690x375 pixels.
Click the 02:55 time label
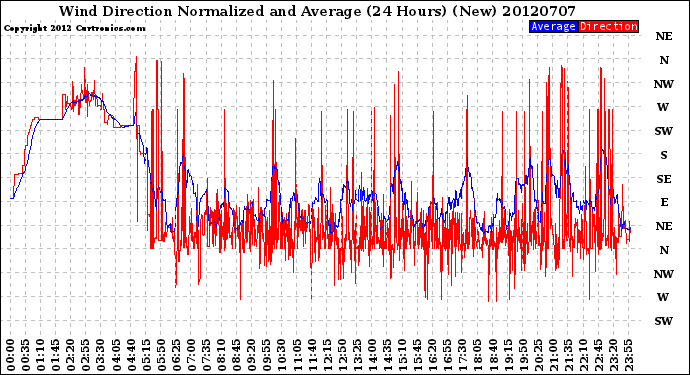[86, 355]
